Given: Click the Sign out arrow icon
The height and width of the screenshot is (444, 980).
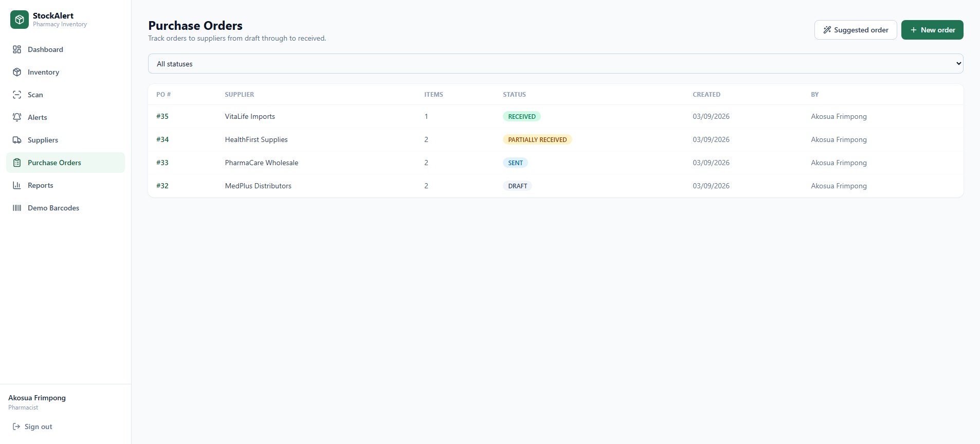Looking at the screenshot, I should pyautogui.click(x=16, y=427).
